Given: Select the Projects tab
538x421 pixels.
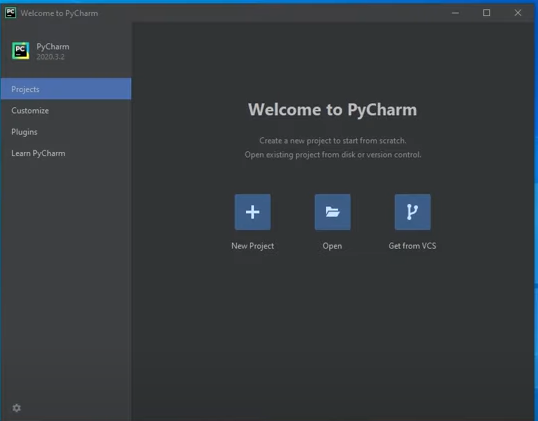Looking at the screenshot, I should 66,89.
